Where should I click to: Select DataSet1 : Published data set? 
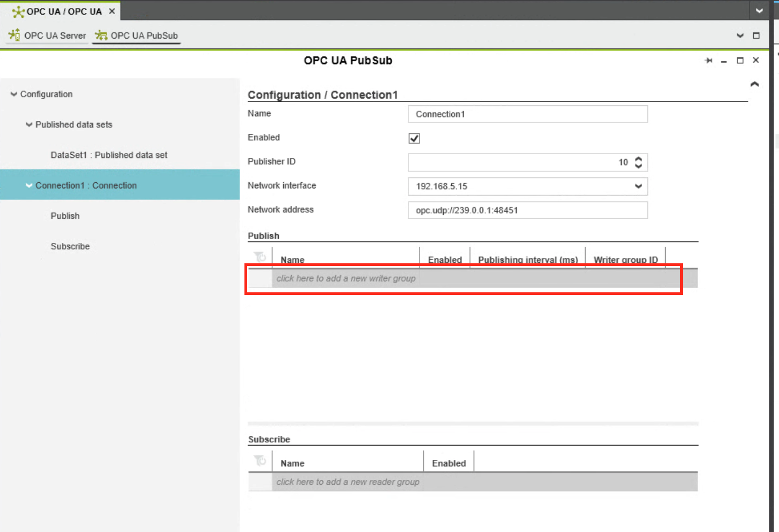click(x=109, y=155)
